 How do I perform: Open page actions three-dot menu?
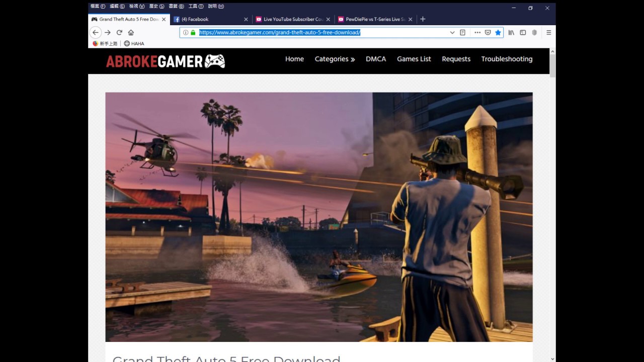tap(477, 32)
